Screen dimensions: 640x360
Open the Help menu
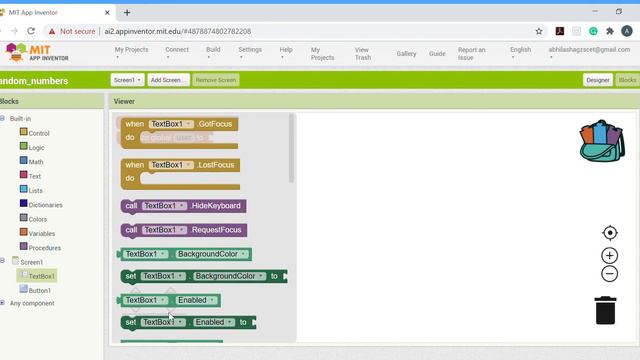[286, 53]
